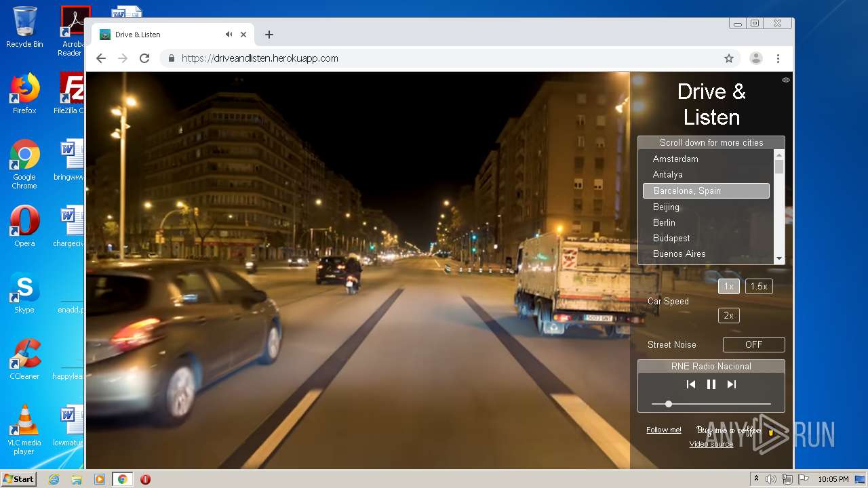This screenshot has width=868, height=488.
Task: Adjust the radio volume slider
Action: [x=711, y=404]
